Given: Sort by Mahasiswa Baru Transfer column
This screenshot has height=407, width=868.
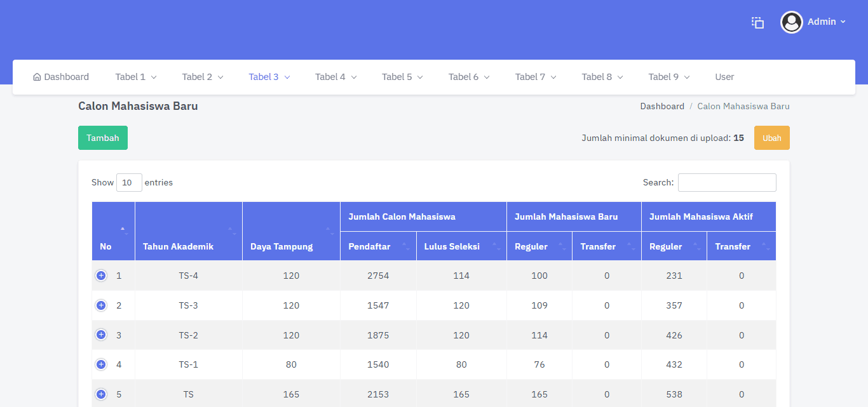Looking at the screenshot, I should tap(607, 246).
